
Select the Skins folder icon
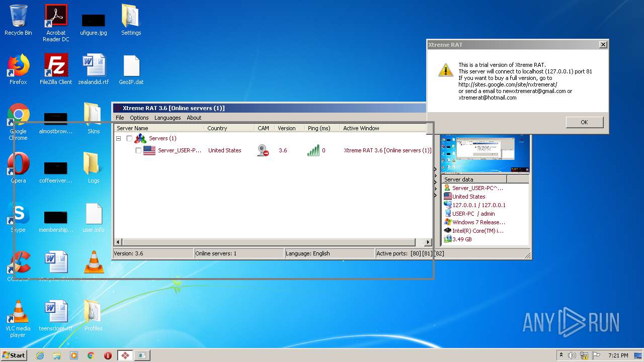(x=94, y=119)
